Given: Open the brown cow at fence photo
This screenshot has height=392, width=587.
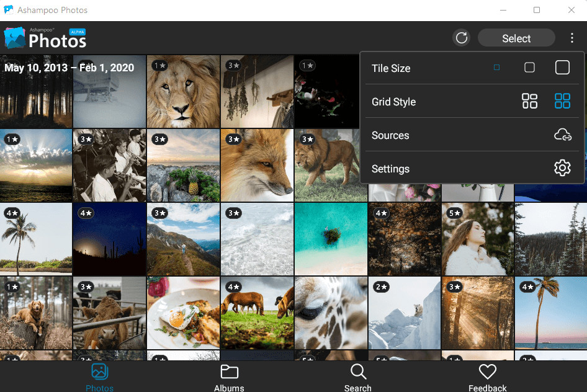Looking at the screenshot, I should (x=109, y=313).
